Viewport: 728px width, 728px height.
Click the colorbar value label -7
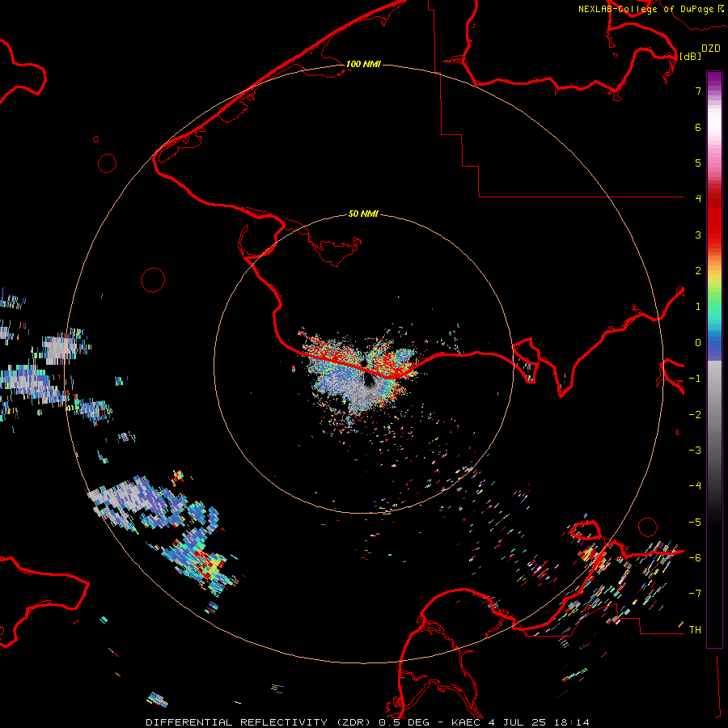click(695, 594)
